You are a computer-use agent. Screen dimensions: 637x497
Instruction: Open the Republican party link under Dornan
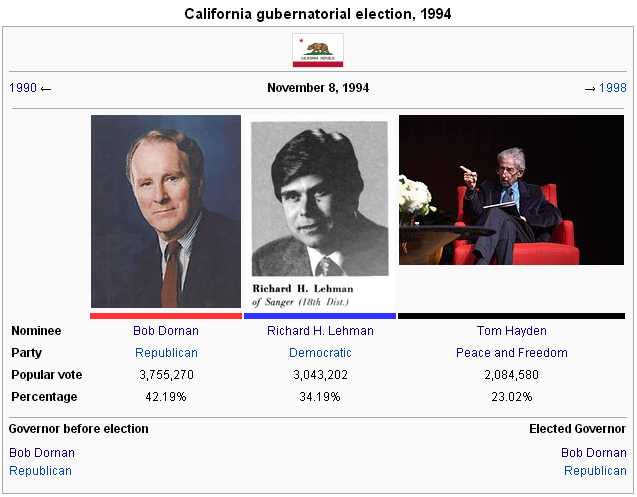point(166,353)
